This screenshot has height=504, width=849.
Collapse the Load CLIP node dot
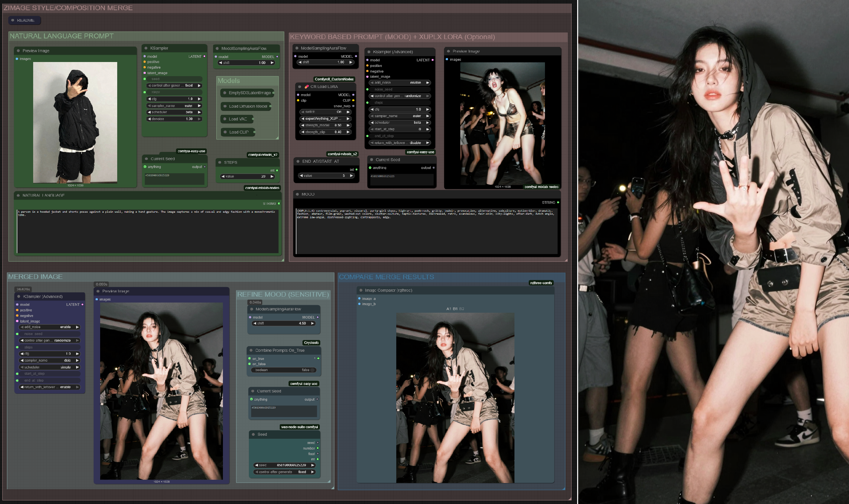pyautogui.click(x=225, y=132)
